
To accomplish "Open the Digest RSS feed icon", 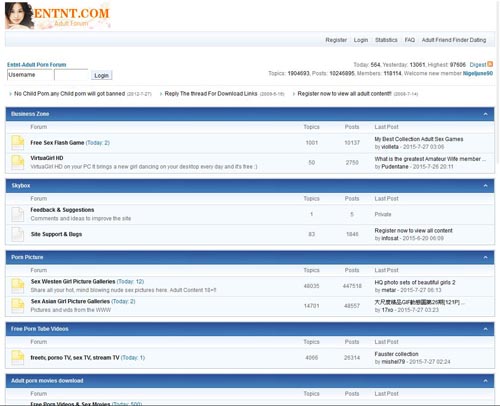I will click(490, 64).
